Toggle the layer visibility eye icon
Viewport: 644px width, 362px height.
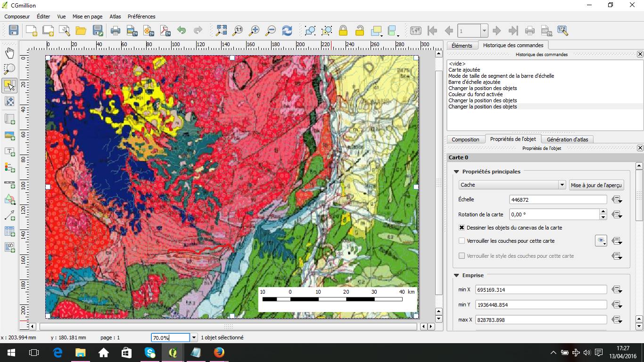(x=601, y=241)
